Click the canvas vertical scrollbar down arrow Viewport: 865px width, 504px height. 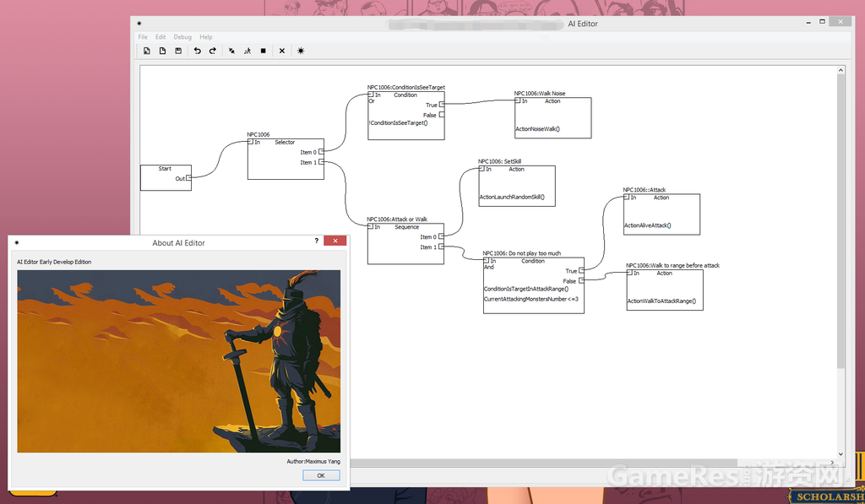point(841,454)
